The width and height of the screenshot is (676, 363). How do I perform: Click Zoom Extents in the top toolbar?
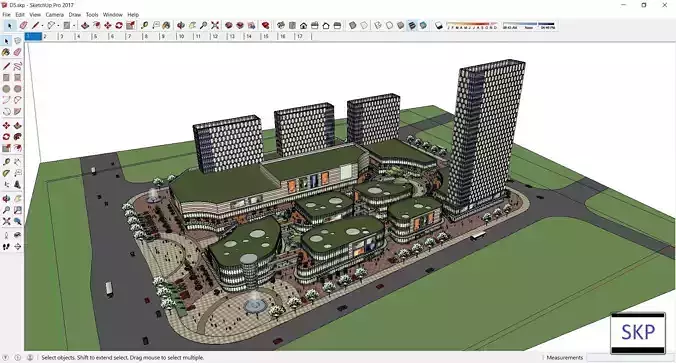tap(215, 26)
